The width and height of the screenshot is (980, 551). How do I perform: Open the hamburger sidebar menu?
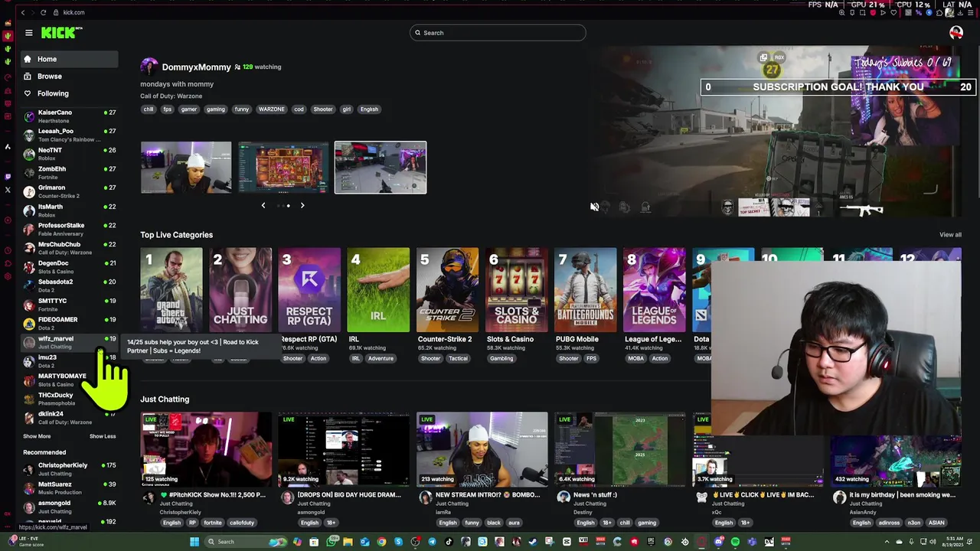(x=28, y=33)
